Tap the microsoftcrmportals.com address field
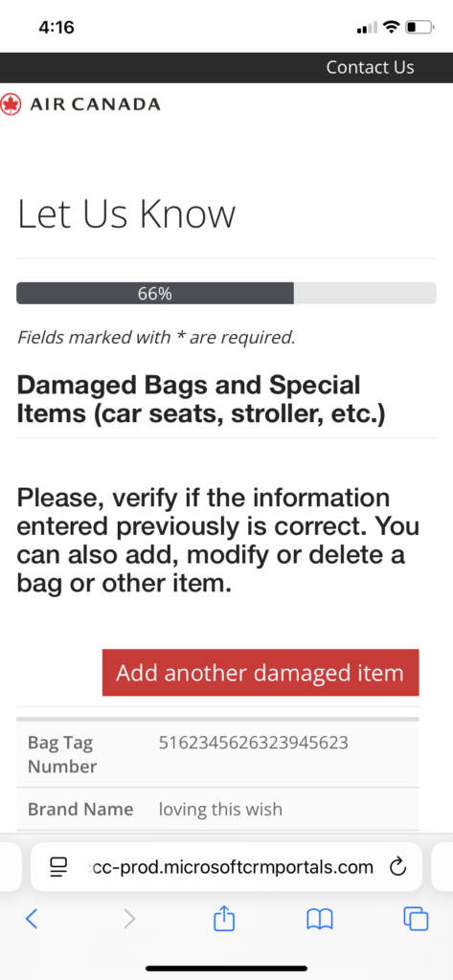Viewport: 453px width, 980px height. click(x=226, y=867)
